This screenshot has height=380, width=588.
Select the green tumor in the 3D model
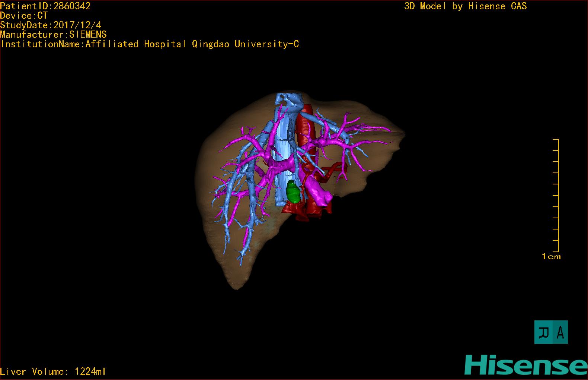294,191
